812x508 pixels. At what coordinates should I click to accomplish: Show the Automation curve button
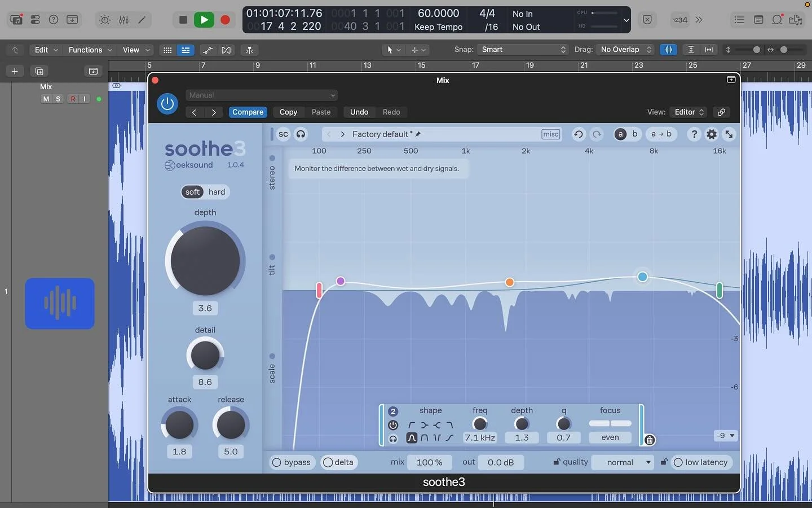click(x=208, y=50)
